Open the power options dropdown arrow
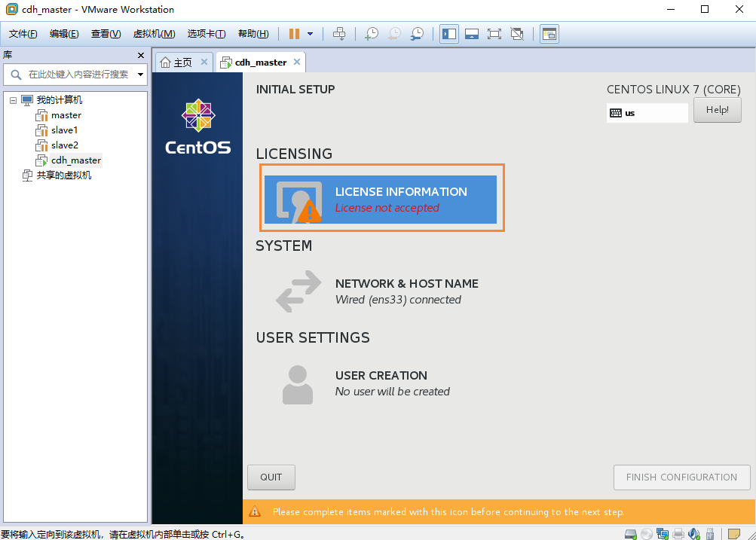The width and height of the screenshot is (756, 540). click(310, 34)
